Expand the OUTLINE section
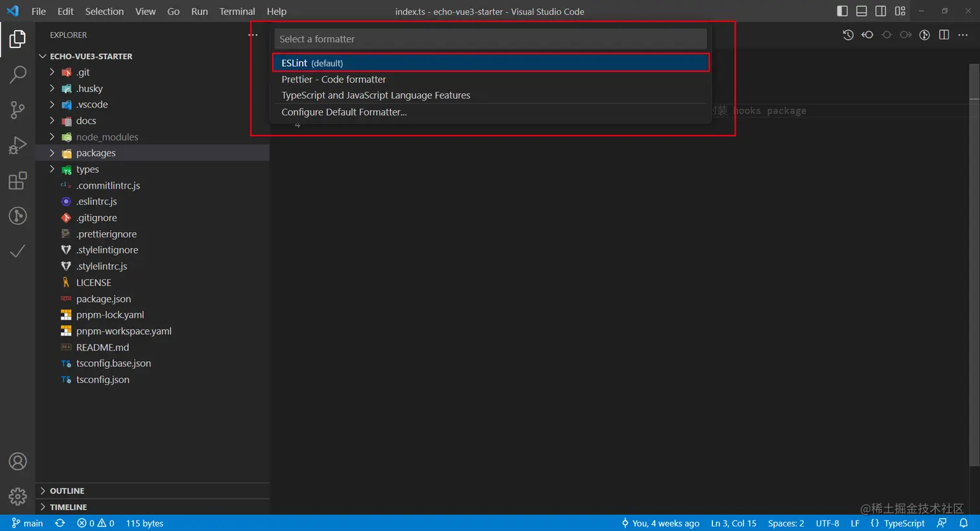This screenshot has width=980, height=531. [x=152, y=491]
